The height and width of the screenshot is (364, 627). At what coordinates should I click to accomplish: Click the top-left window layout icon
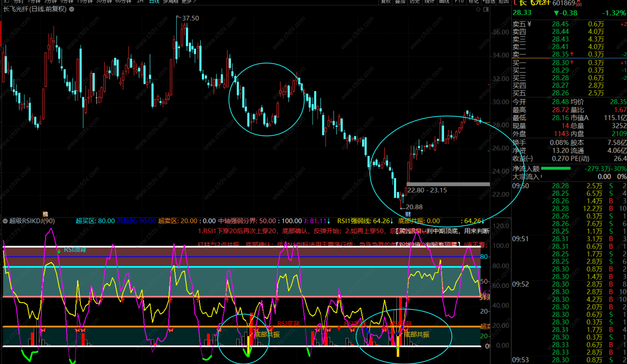[x=6, y=1]
